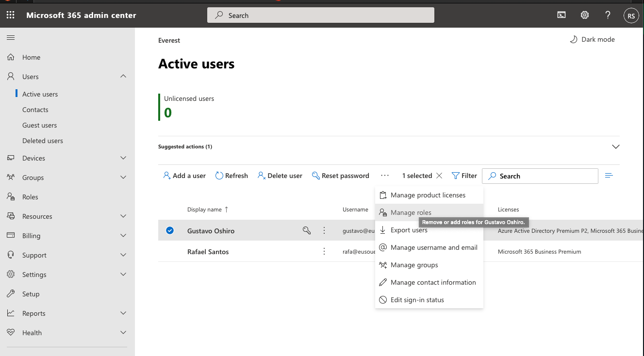This screenshot has width=644, height=356.
Task: Expand the Groups section chevron
Action: 123,177
